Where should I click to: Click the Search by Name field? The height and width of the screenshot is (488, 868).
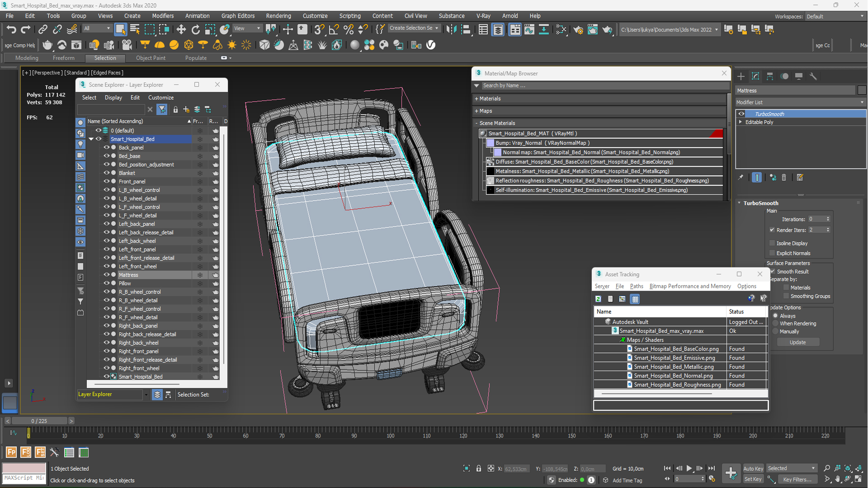605,85
